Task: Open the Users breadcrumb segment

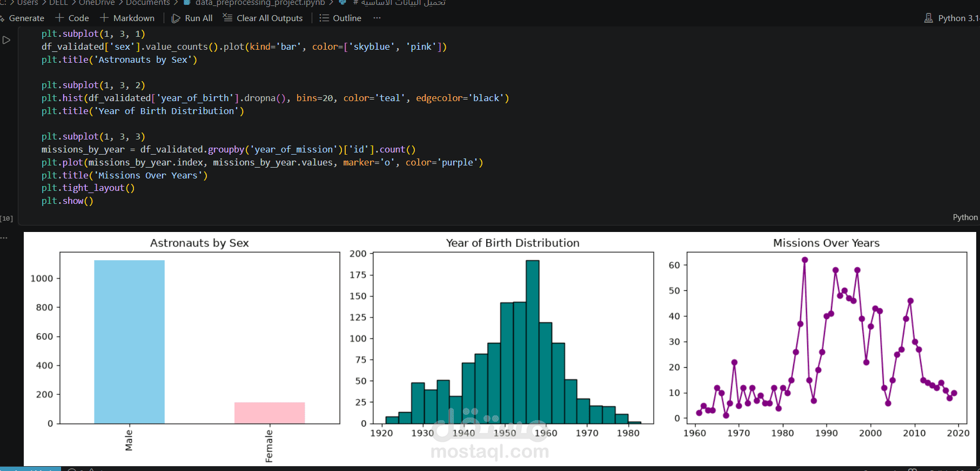Action: tap(28, 3)
